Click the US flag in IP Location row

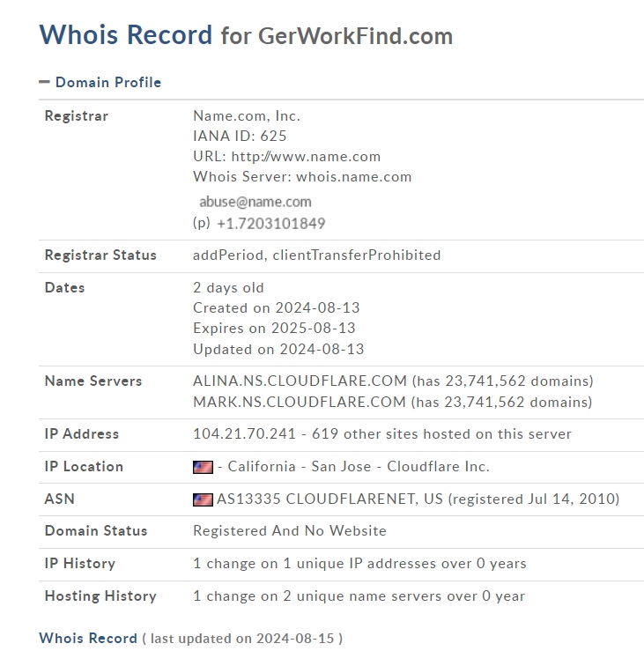tap(203, 467)
